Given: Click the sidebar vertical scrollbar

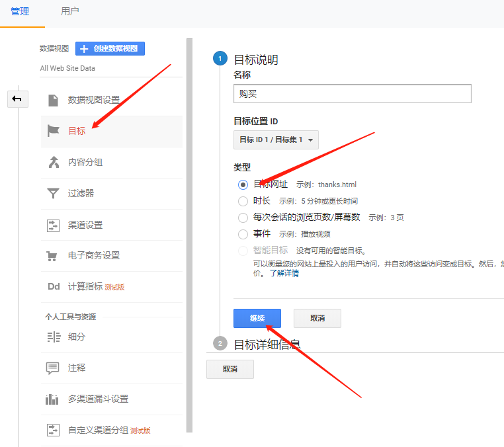Looking at the screenshot, I should point(189,235).
